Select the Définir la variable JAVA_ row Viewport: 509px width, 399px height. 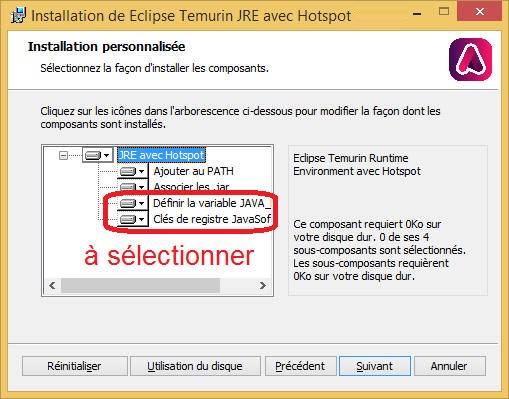coord(211,203)
